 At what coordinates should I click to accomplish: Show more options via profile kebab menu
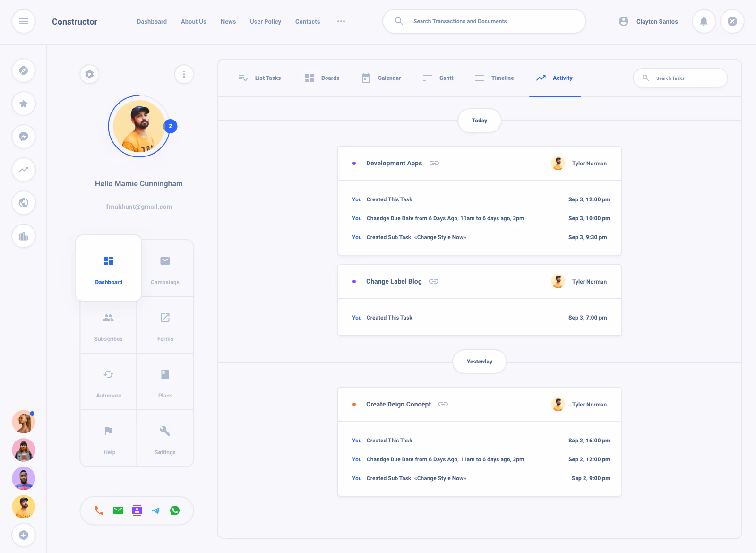[x=184, y=74]
